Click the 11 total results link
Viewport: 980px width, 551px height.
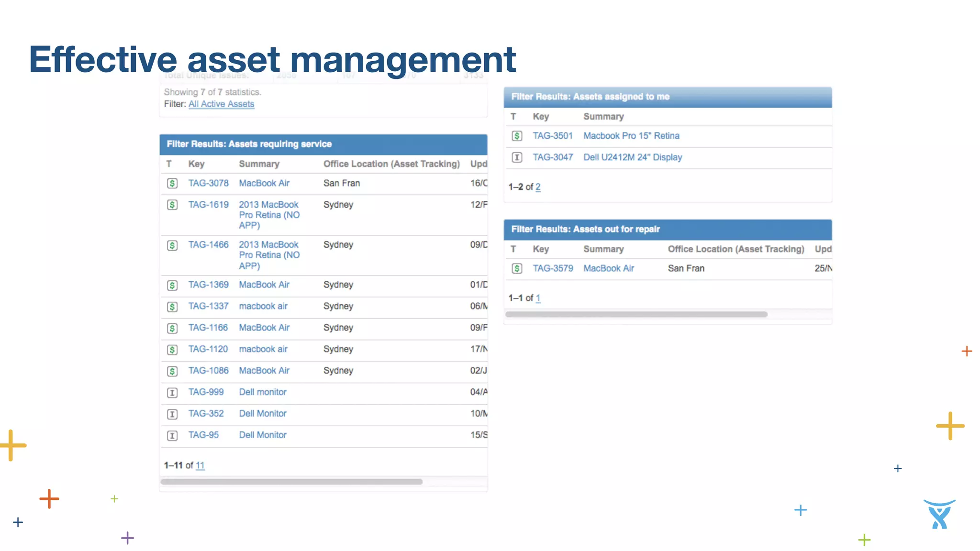pyautogui.click(x=200, y=465)
